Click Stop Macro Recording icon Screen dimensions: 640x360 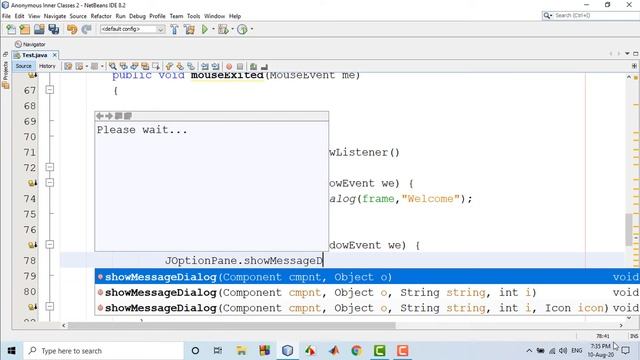[x=240, y=67]
